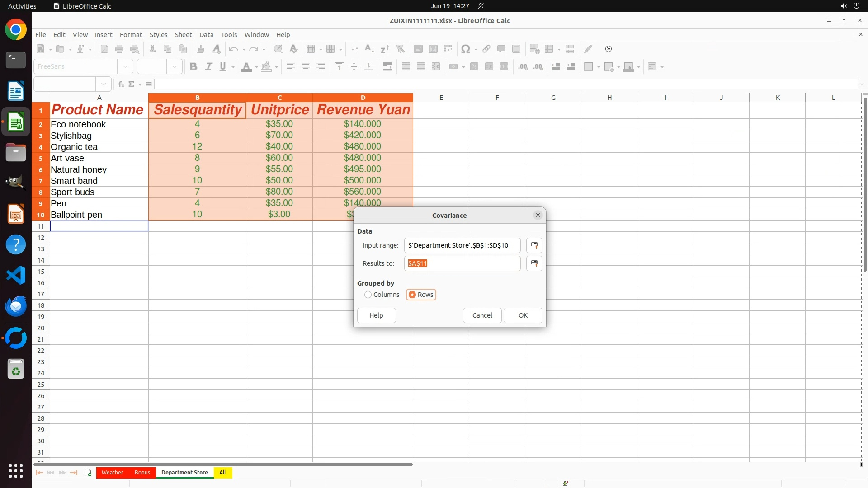Screen dimensions: 868x488
Task: Click the Italic formatting icon
Action: pyautogui.click(x=208, y=67)
